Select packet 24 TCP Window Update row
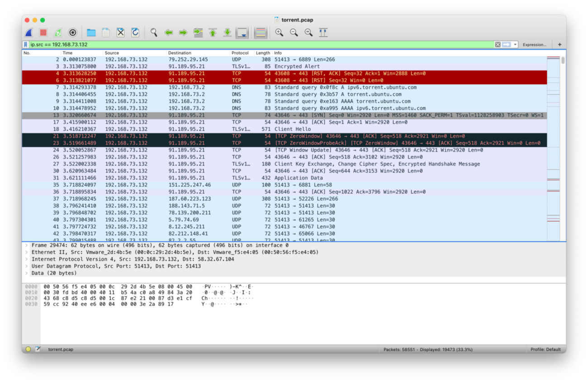The width and height of the screenshot is (588, 382). [x=284, y=150]
